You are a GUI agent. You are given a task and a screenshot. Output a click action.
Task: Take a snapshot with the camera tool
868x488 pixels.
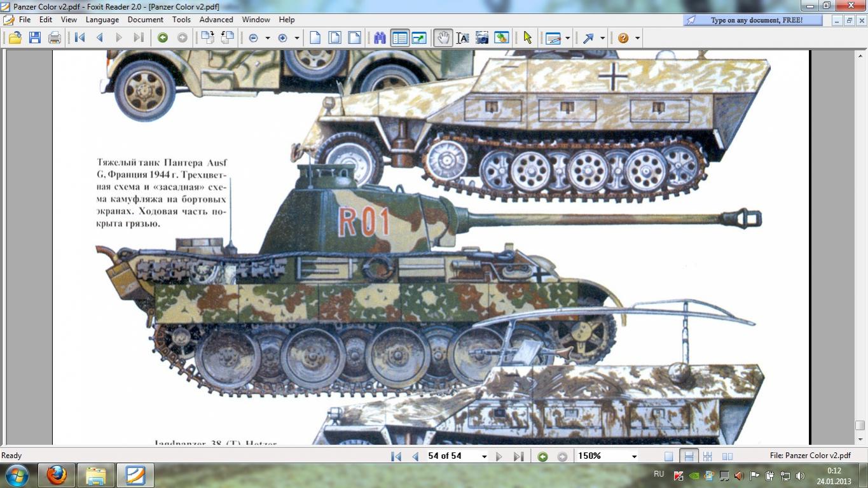point(483,38)
